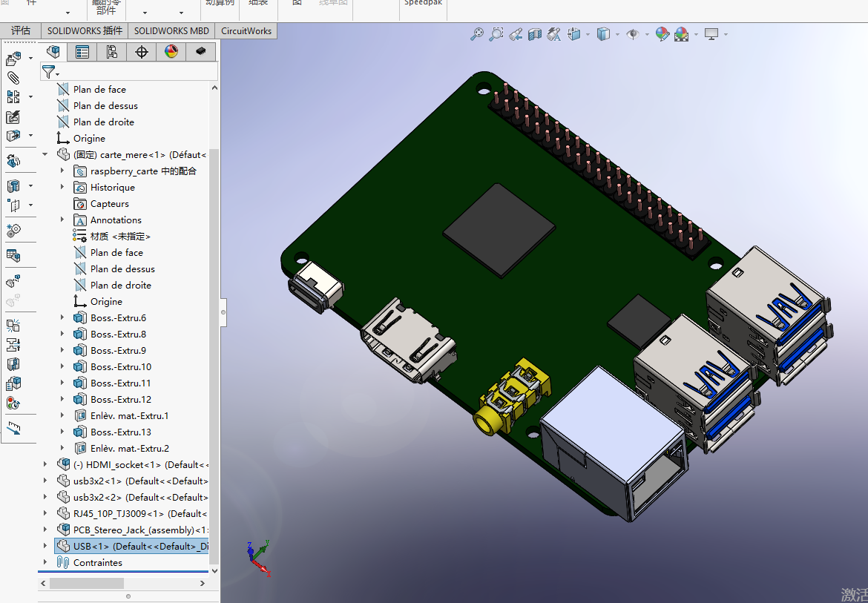Open the Display Style dropdown arrow
The height and width of the screenshot is (603, 868).
pyautogui.click(x=617, y=35)
